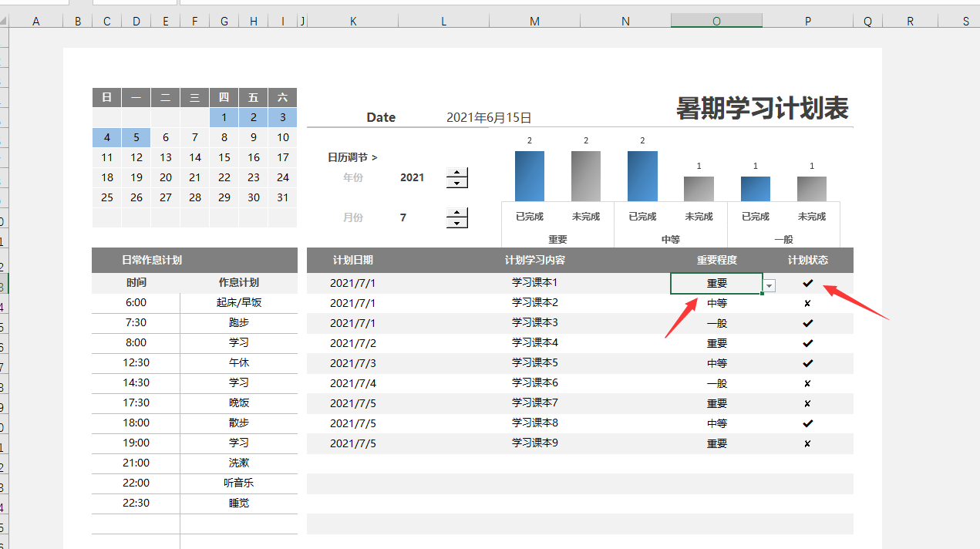Select column header P
The height and width of the screenshot is (549, 980).
tap(808, 22)
